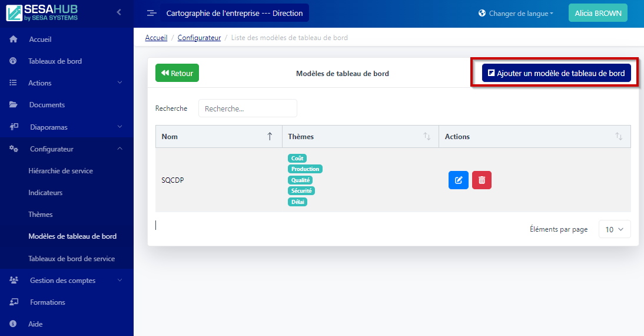Click the Aide info icon
This screenshot has height=336, width=644.
[x=13, y=324]
